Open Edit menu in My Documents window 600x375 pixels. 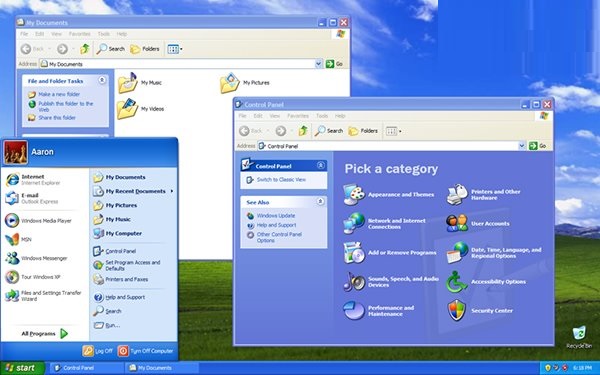(x=39, y=34)
